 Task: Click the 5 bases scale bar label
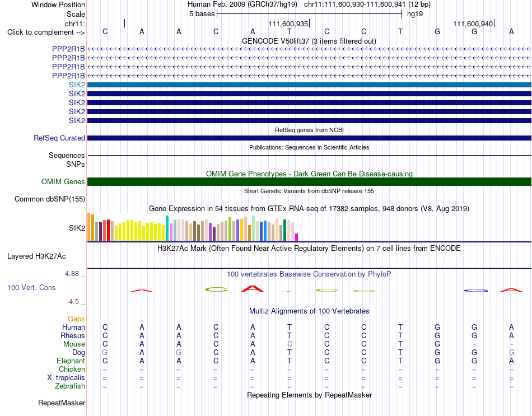click(202, 14)
